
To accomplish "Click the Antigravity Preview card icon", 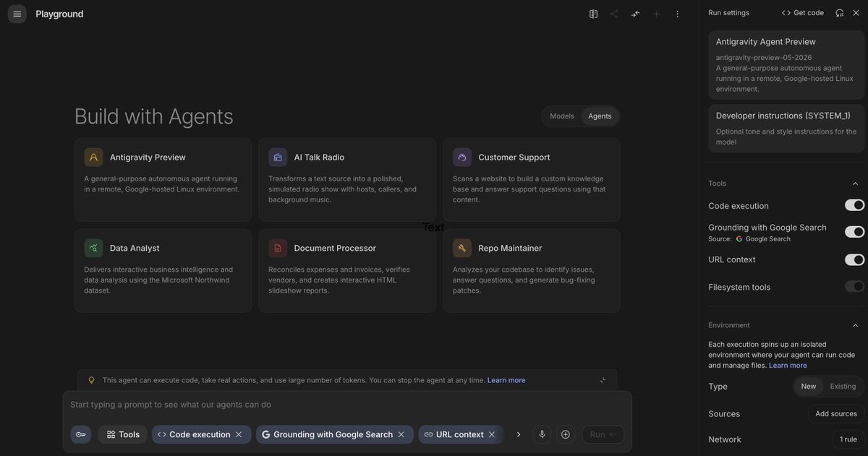I will click(x=93, y=158).
